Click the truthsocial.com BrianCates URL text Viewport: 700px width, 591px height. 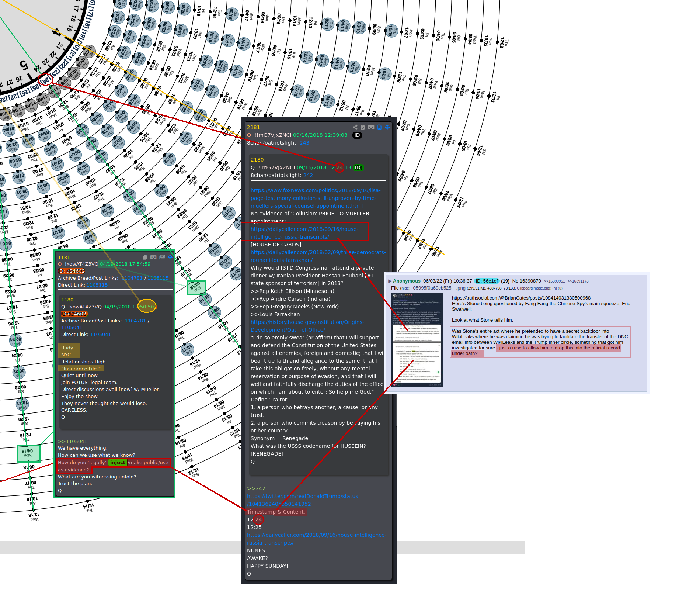[521, 298]
